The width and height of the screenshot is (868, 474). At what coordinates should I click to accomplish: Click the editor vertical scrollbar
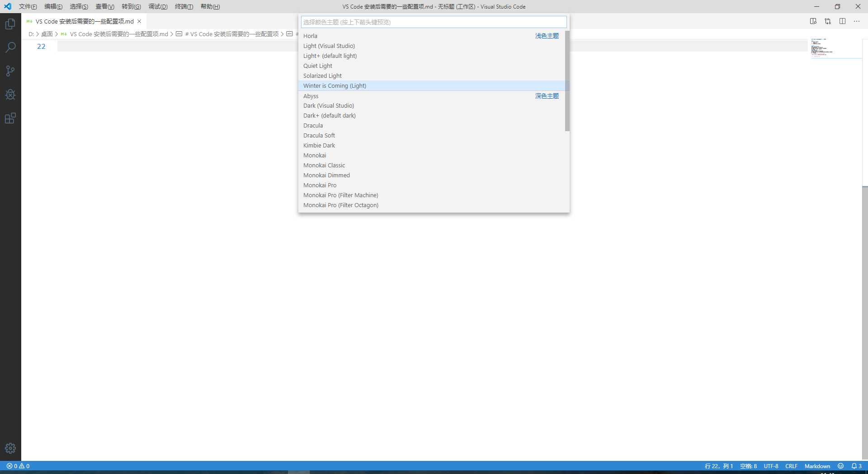coord(865,322)
